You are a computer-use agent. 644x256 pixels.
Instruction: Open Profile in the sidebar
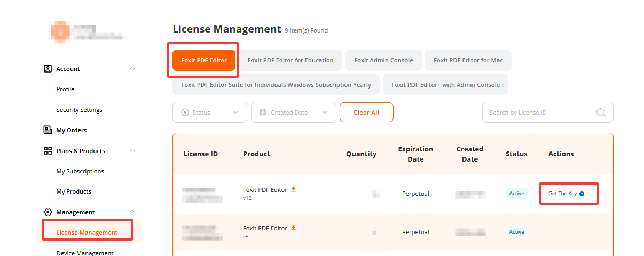pos(65,89)
